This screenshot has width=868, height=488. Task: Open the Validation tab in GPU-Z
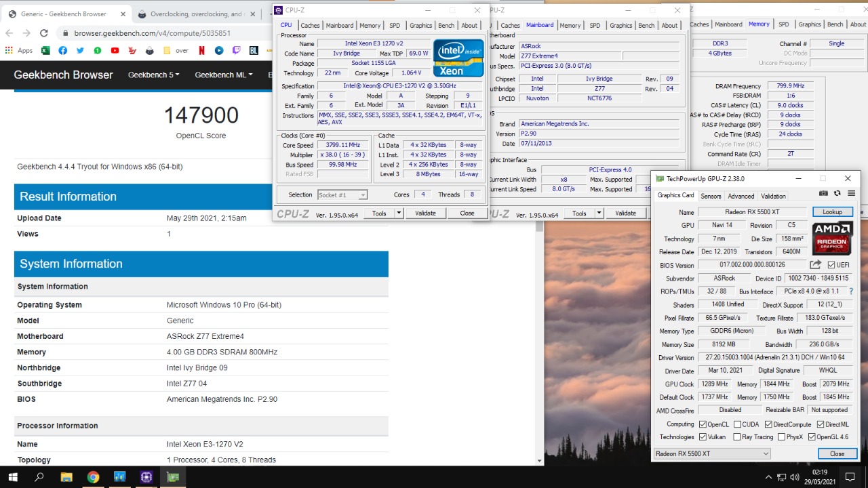pyautogui.click(x=773, y=196)
